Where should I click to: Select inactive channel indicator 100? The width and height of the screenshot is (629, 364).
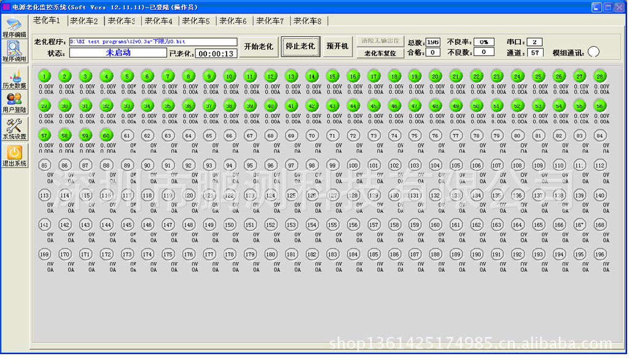(353, 165)
